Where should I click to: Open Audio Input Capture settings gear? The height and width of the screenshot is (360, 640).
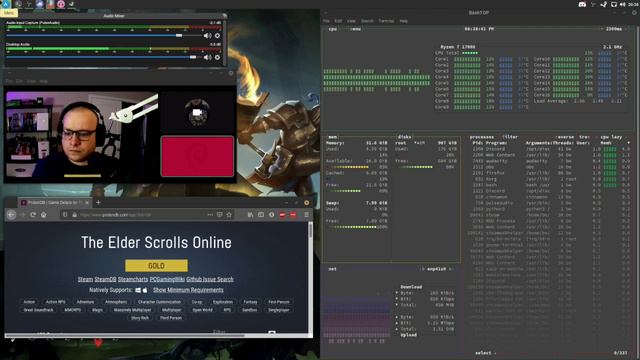click(x=217, y=36)
